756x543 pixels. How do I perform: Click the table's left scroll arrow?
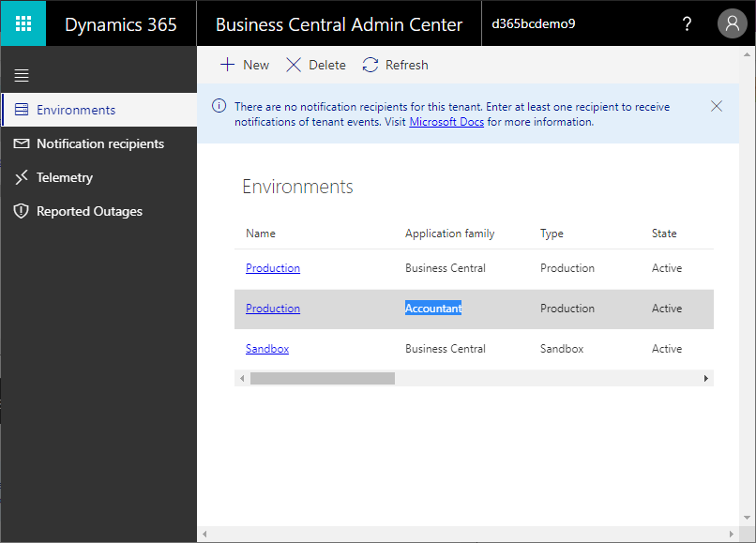coord(242,378)
